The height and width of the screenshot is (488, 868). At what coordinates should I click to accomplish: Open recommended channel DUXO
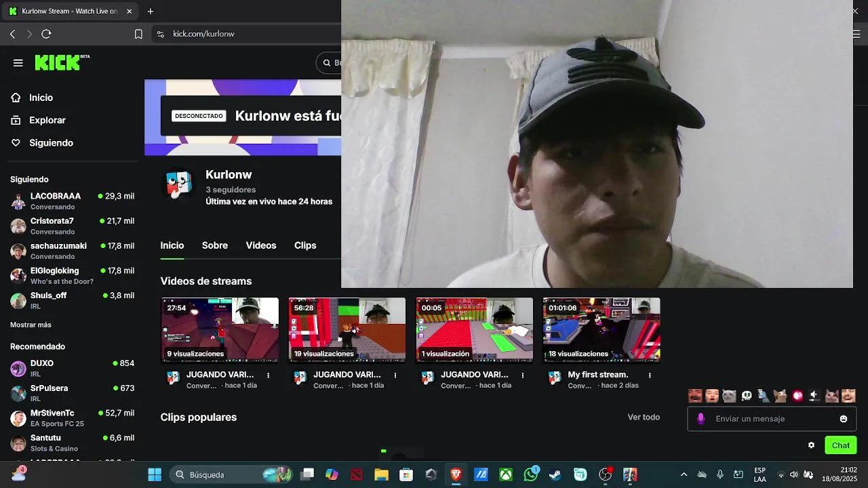pyautogui.click(x=72, y=368)
